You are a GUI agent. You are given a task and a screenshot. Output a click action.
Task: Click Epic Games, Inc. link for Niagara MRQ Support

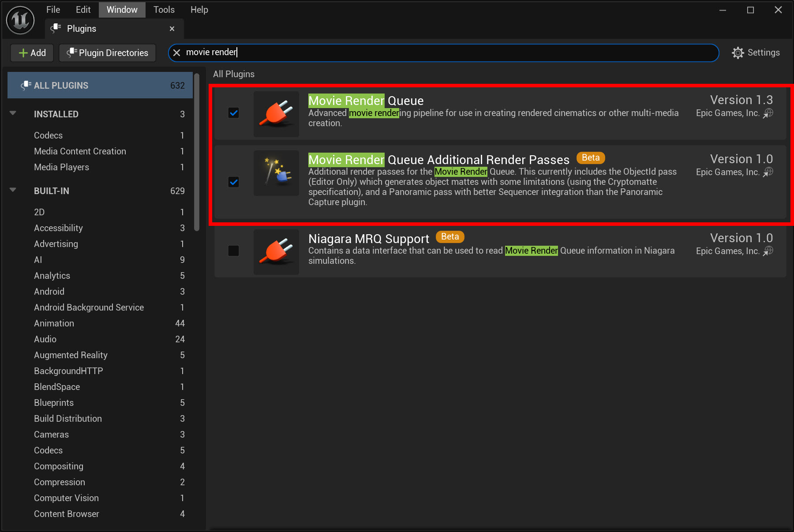(x=728, y=251)
